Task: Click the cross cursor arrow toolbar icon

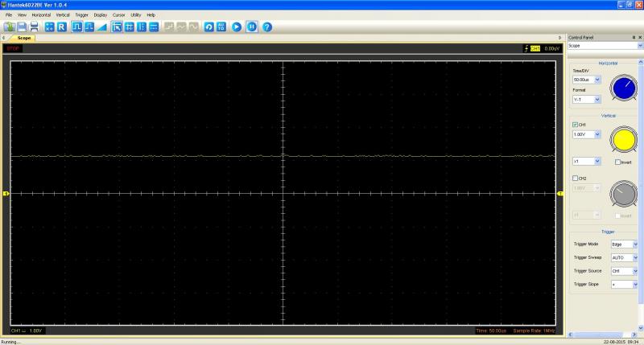Action: [x=117, y=27]
